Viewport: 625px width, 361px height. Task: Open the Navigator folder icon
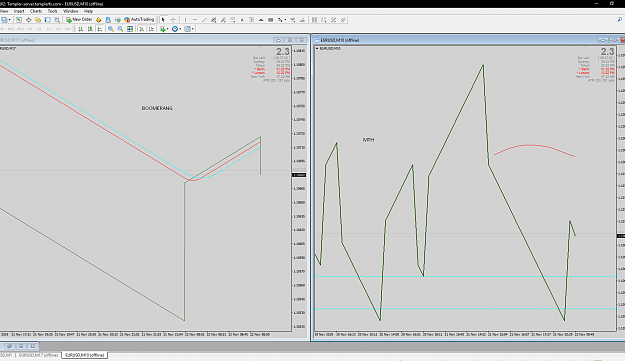point(38,20)
